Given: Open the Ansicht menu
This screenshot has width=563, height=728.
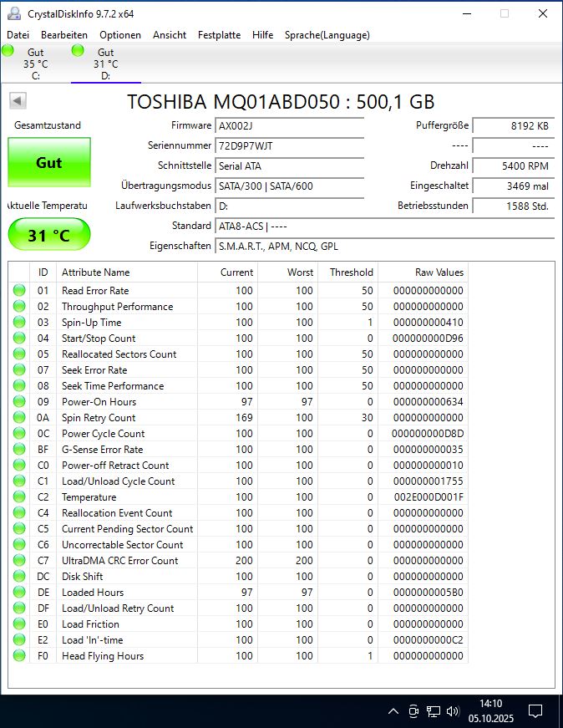Looking at the screenshot, I should pos(170,35).
